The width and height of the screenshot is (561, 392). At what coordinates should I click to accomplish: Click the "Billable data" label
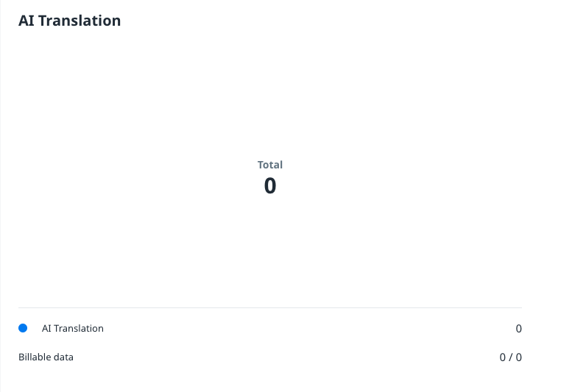point(46,357)
